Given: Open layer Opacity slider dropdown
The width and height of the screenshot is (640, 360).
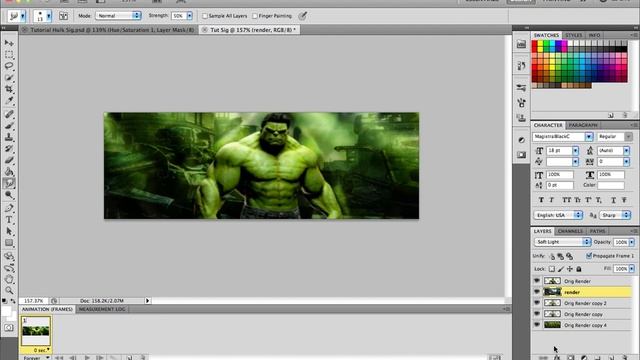Looking at the screenshot, I should 632,242.
